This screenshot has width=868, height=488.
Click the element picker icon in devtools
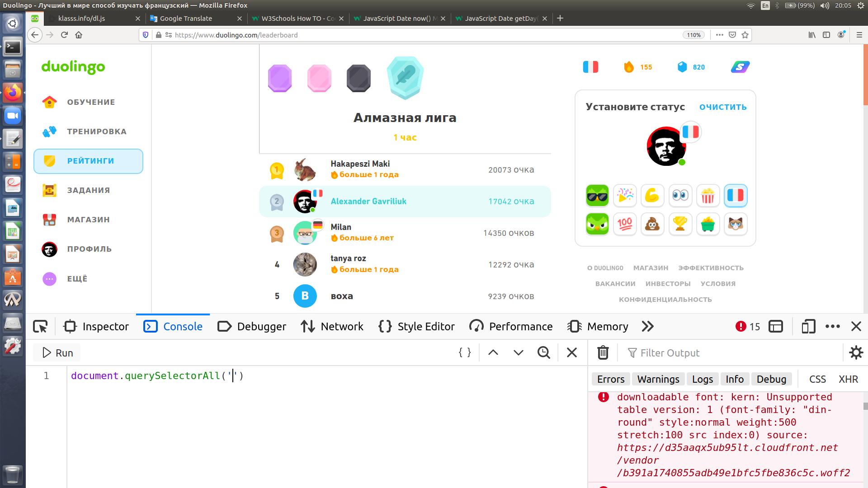(x=40, y=326)
